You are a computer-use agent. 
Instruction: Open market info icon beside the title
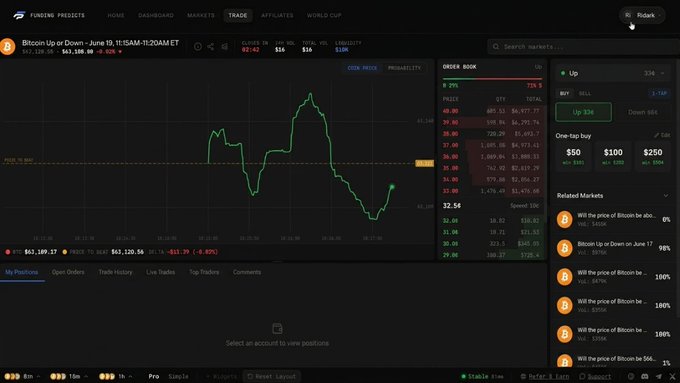198,46
